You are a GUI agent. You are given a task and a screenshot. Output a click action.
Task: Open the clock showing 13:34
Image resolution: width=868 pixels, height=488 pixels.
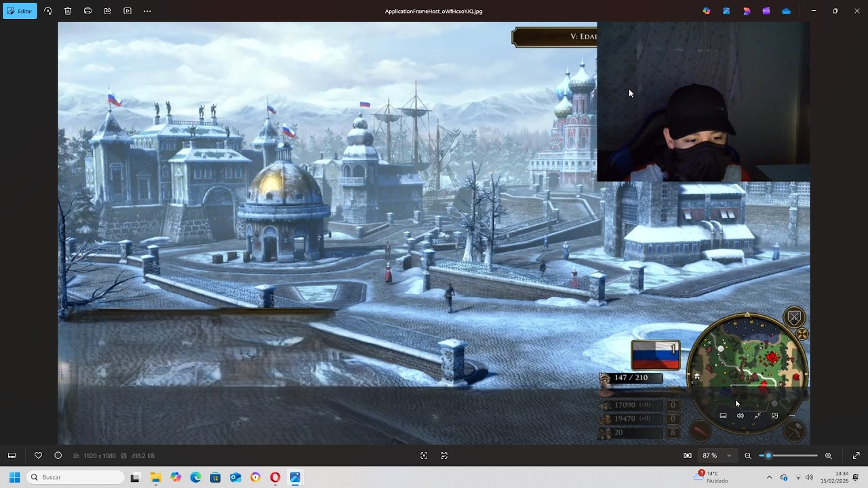click(834, 477)
